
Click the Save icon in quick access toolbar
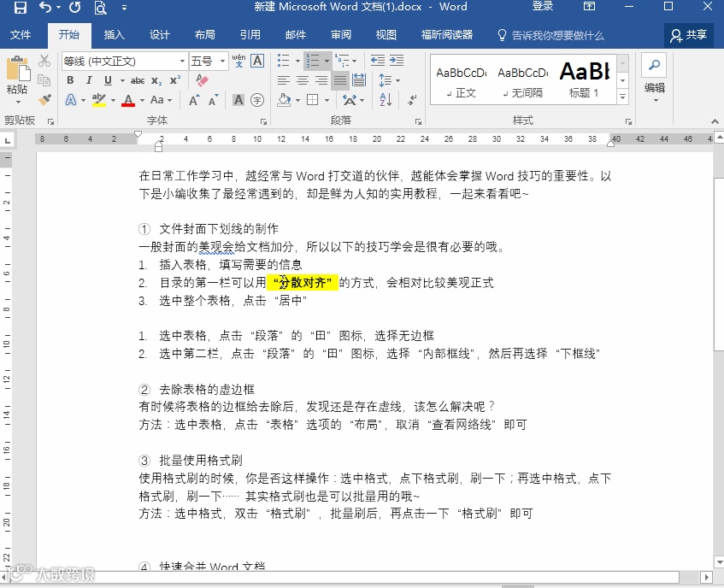tap(21, 7)
